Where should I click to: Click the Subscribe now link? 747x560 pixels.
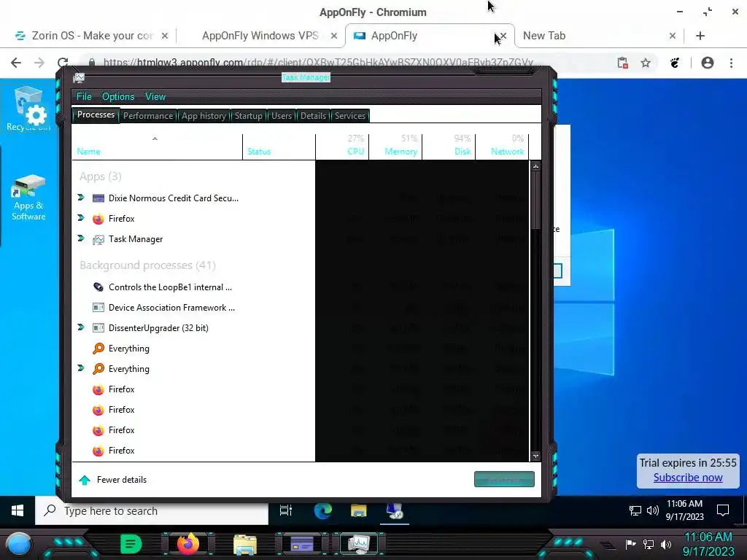(x=687, y=477)
